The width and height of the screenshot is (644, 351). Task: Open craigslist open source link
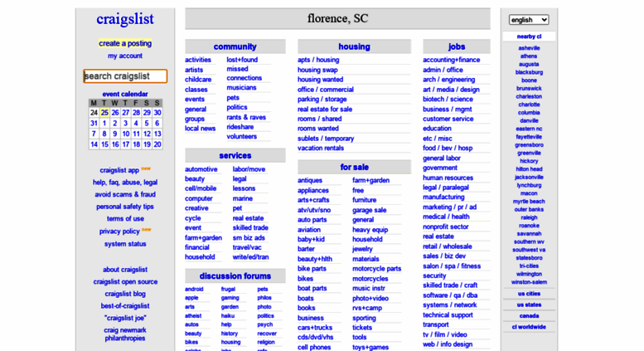(x=125, y=282)
